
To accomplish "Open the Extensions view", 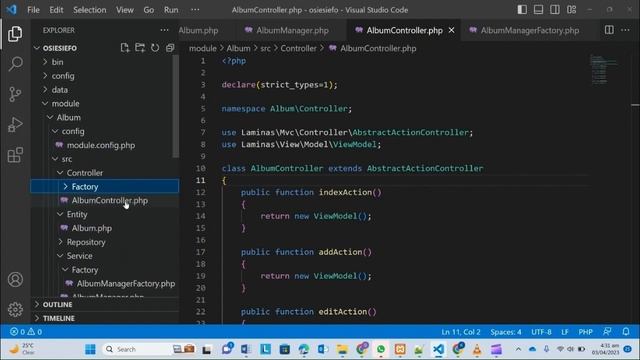I will (x=15, y=155).
